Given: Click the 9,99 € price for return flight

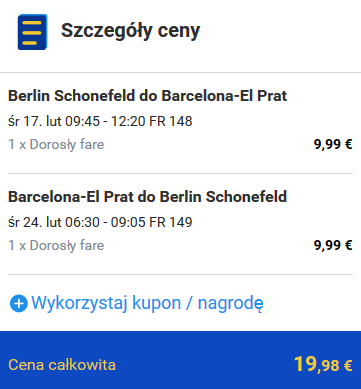Looking at the screenshot, I should tap(333, 246).
